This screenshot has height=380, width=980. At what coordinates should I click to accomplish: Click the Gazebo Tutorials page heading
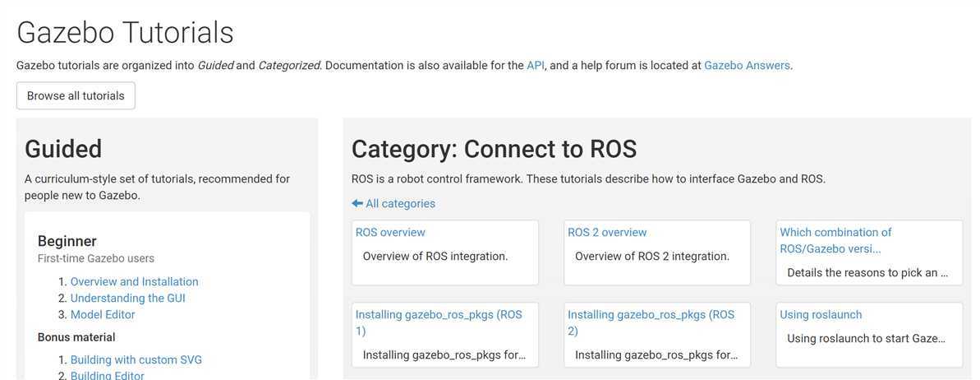125,32
